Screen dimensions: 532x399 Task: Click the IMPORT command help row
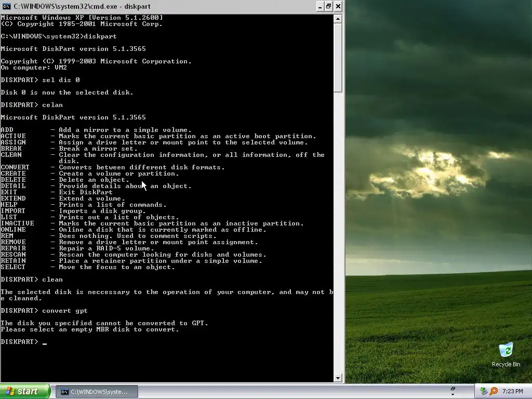tap(73, 211)
